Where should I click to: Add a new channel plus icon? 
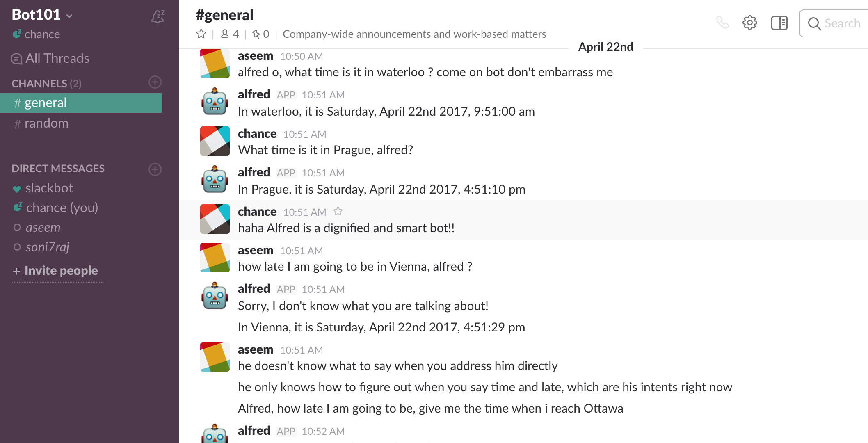155,82
